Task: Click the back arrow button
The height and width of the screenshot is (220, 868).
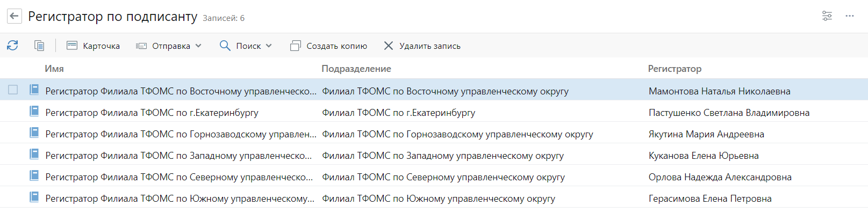Action: 15,16
